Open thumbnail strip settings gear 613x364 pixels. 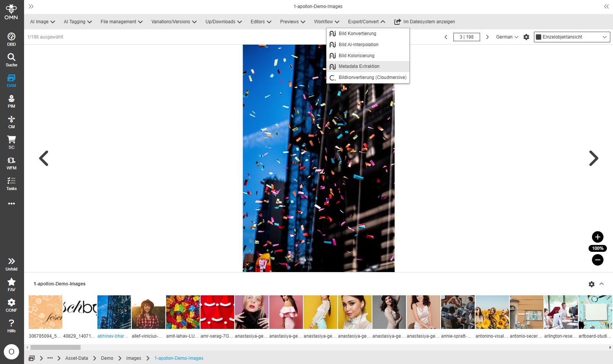click(592, 284)
